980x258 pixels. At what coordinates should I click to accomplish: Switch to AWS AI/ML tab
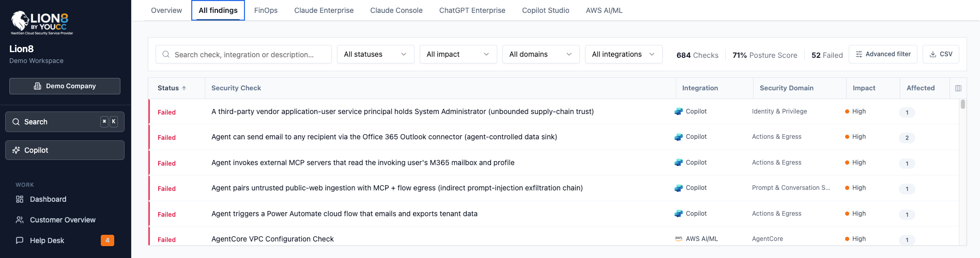point(604,10)
